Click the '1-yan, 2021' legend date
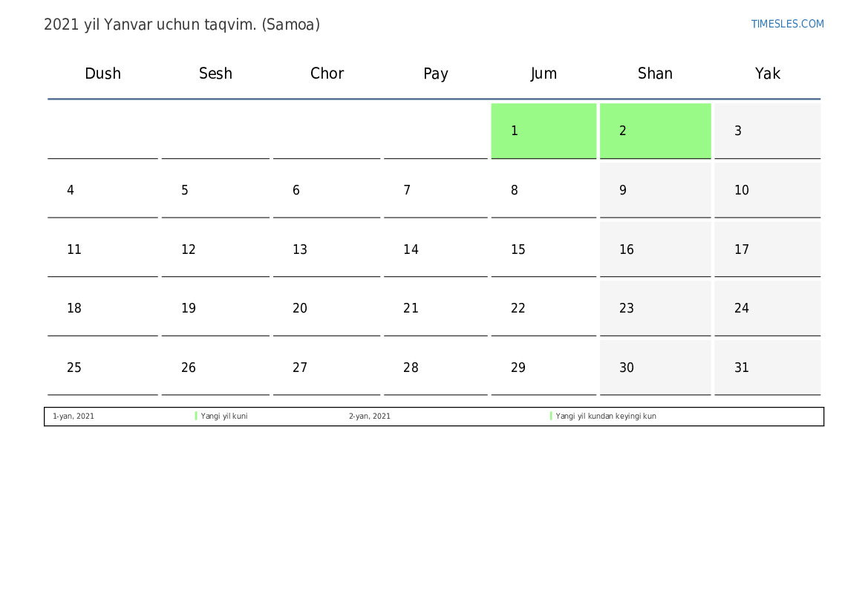Viewport: 868px width, 614px height. [x=74, y=417]
